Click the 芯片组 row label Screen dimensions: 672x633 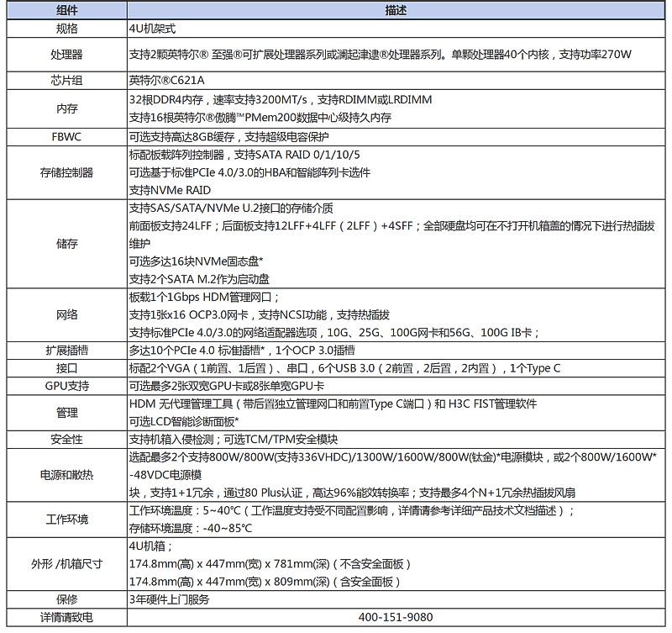pyautogui.click(x=67, y=80)
